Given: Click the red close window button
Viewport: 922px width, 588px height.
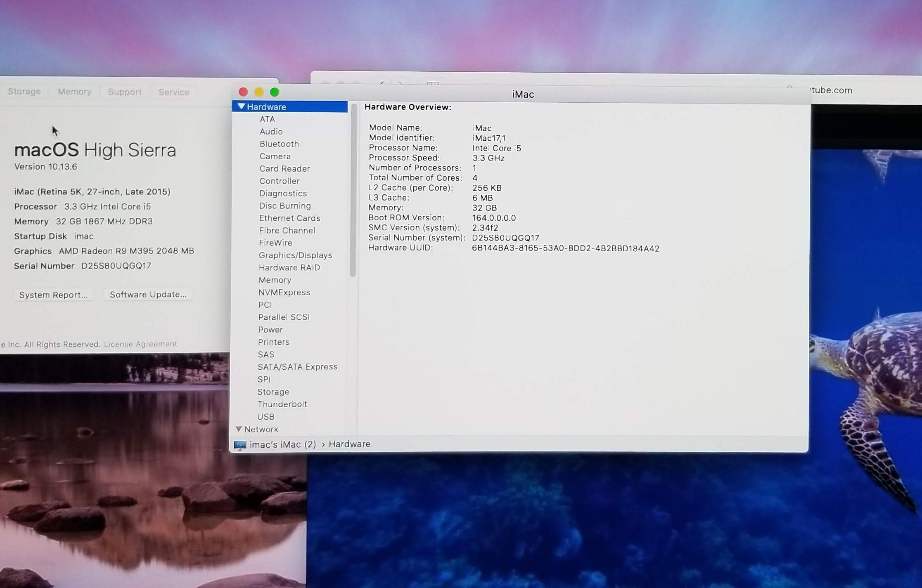Looking at the screenshot, I should 243,92.
